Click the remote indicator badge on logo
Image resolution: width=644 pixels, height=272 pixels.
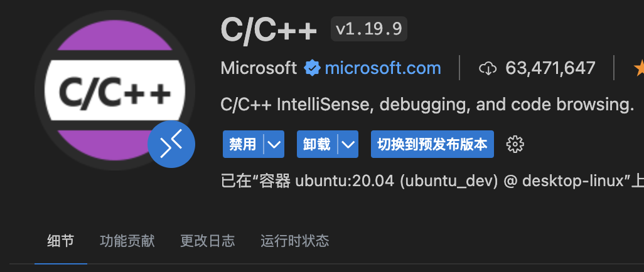coord(171,144)
